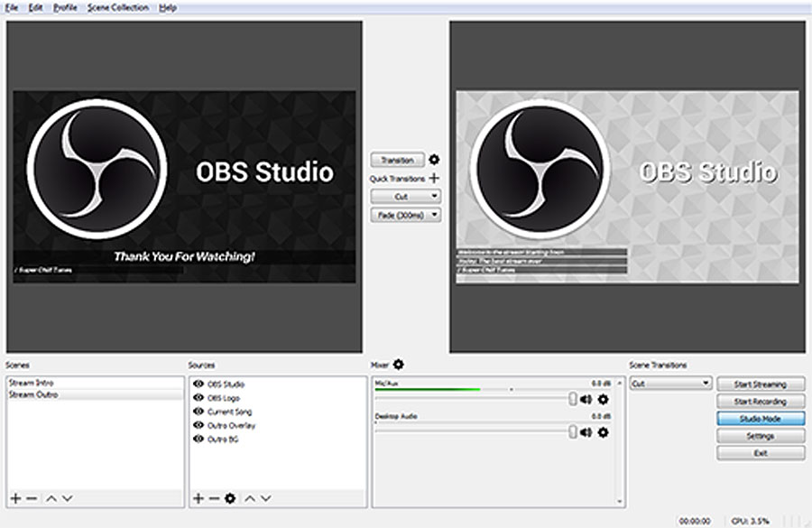Toggle Studio Mode off
Viewport: 812px width, 528px height.
[761, 418]
